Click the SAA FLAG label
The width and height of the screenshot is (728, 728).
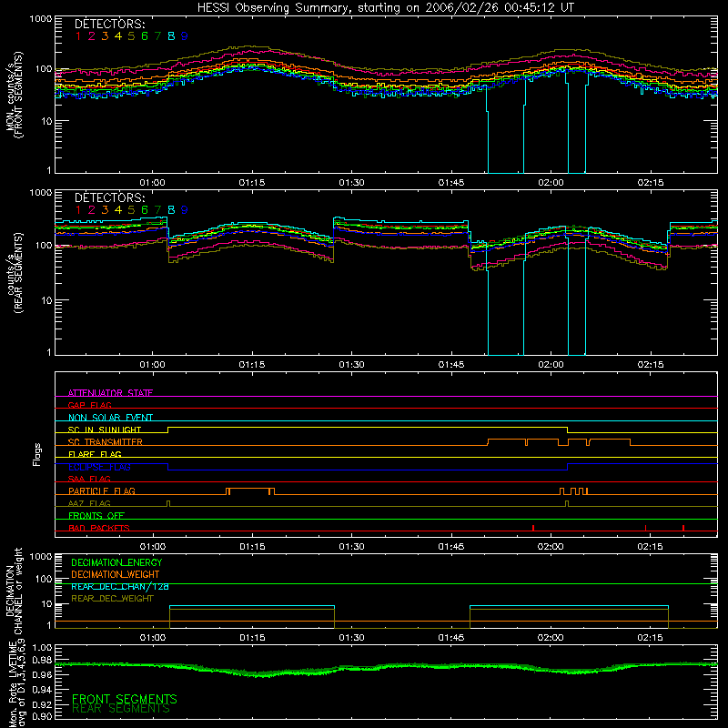click(89, 479)
